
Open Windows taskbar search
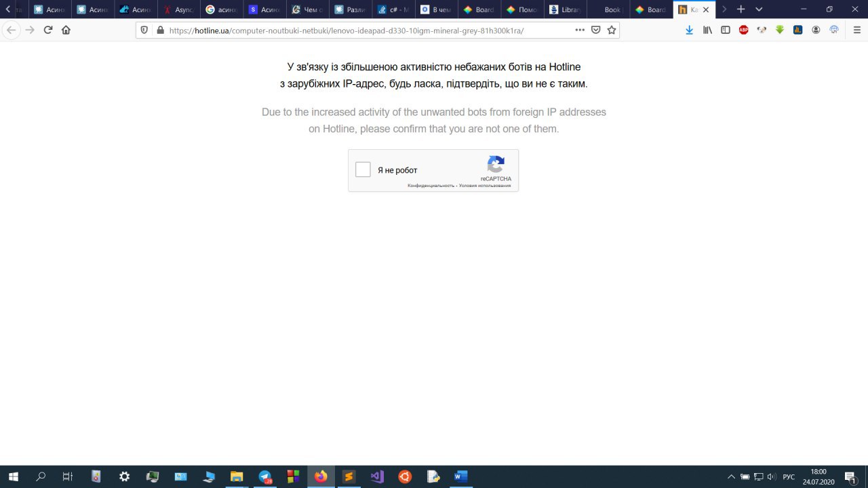[41, 476]
